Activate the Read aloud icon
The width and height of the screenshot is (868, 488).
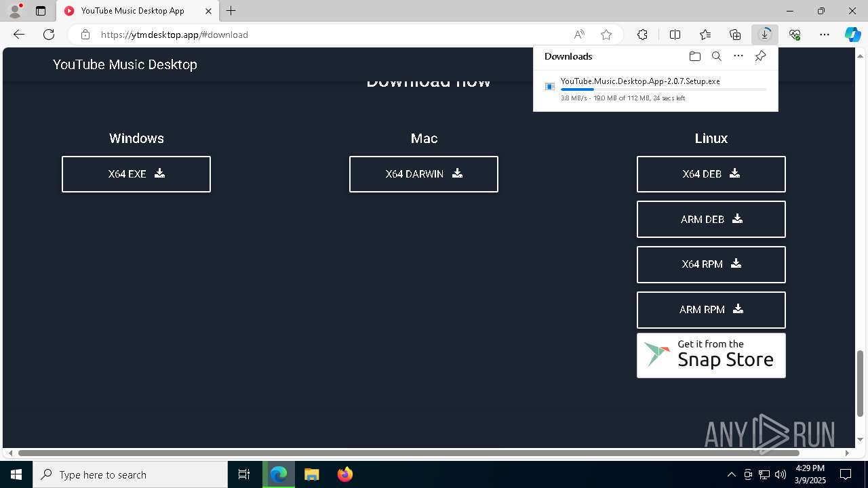(579, 35)
